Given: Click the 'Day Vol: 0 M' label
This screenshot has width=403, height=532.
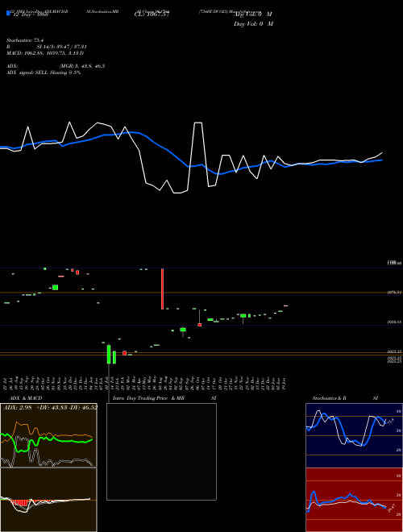Looking at the screenshot, I should [253, 23].
